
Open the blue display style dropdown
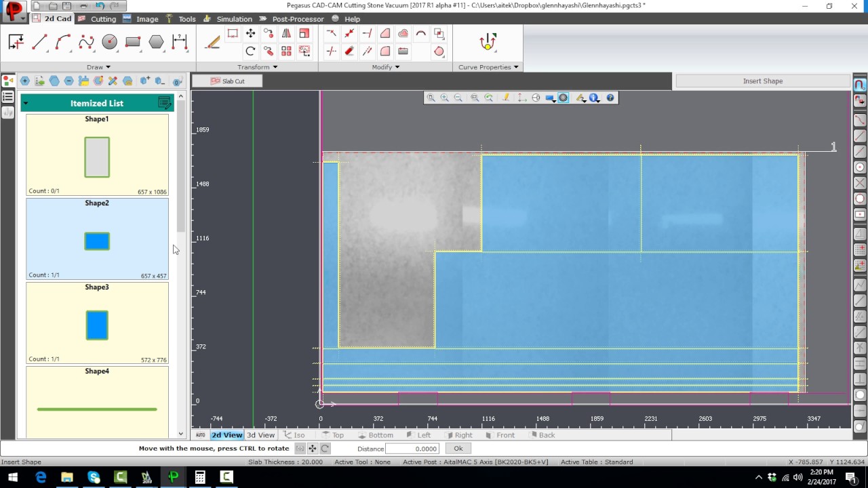pyautogui.click(x=550, y=98)
